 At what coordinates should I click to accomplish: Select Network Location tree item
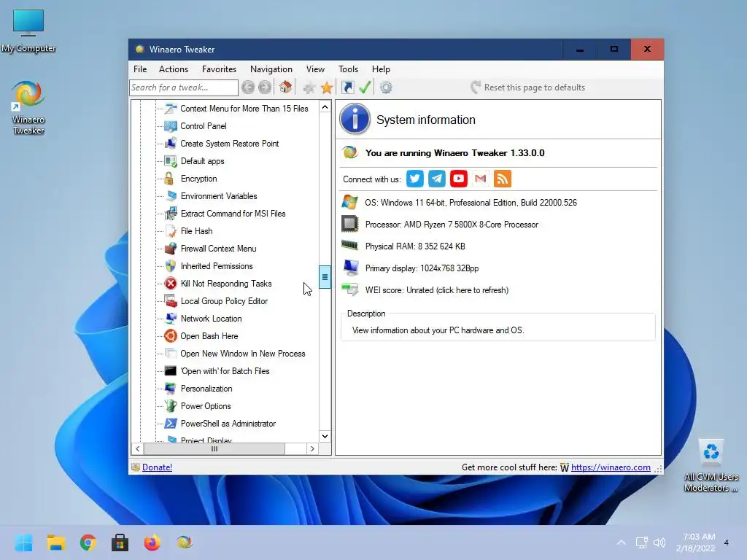point(211,319)
